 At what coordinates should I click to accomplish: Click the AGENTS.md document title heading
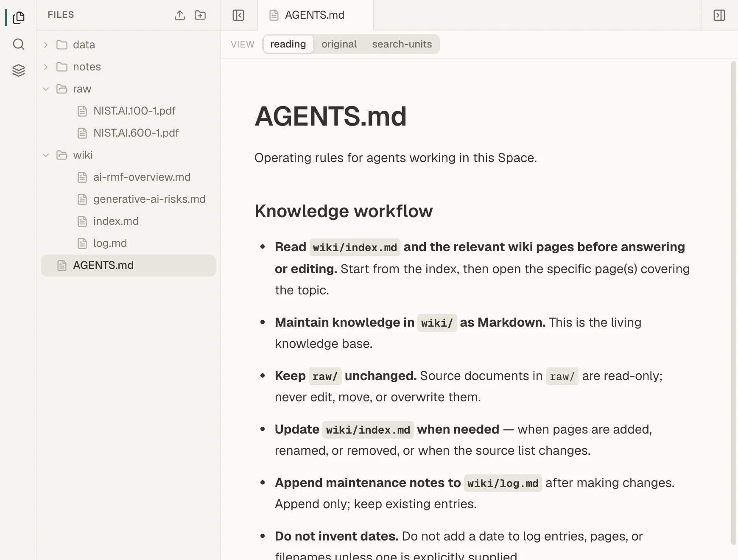(330, 116)
